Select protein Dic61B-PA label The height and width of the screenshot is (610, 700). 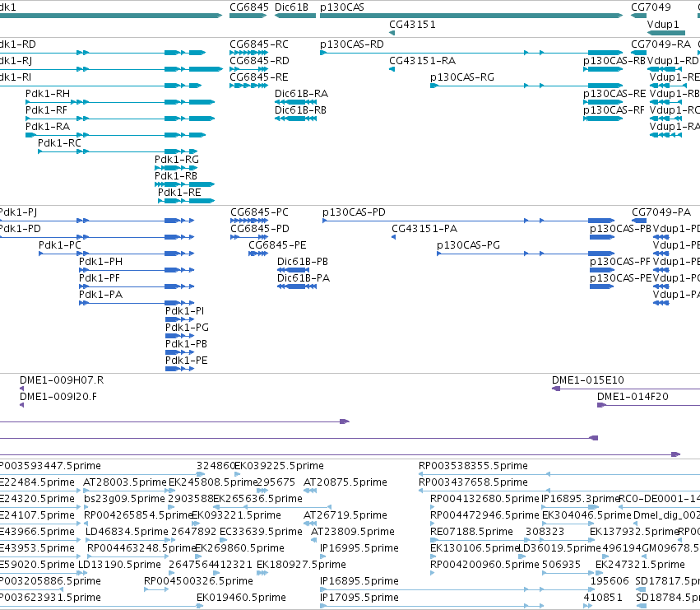pyautogui.click(x=304, y=278)
